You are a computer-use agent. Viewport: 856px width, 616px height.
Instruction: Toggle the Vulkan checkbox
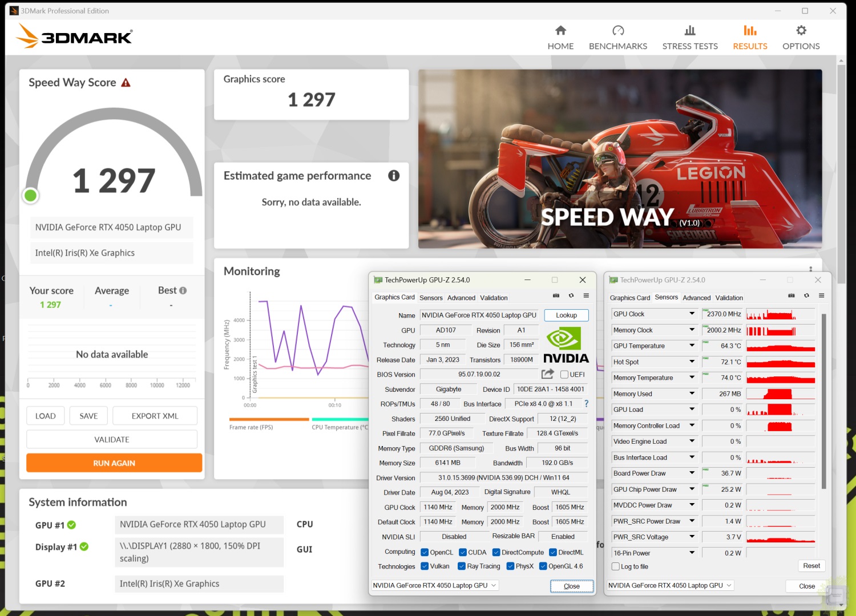coord(425,566)
